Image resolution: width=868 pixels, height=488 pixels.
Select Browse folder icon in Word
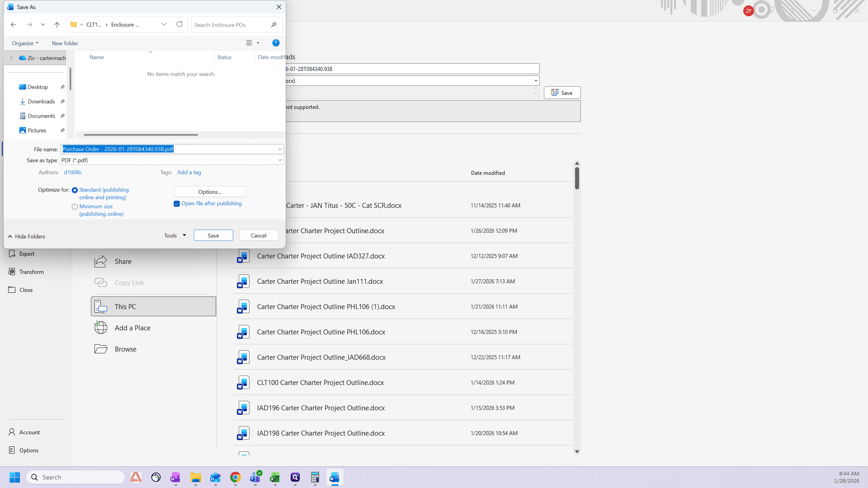(x=101, y=349)
